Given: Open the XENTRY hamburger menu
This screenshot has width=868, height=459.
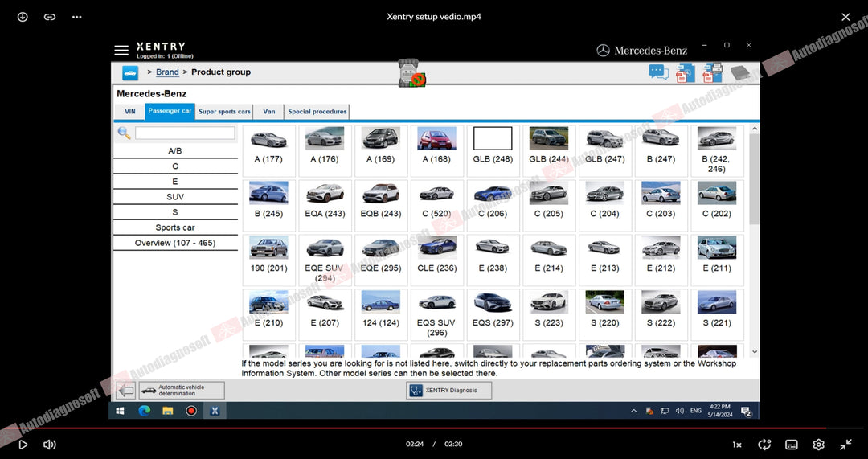Looking at the screenshot, I should click(121, 51).
